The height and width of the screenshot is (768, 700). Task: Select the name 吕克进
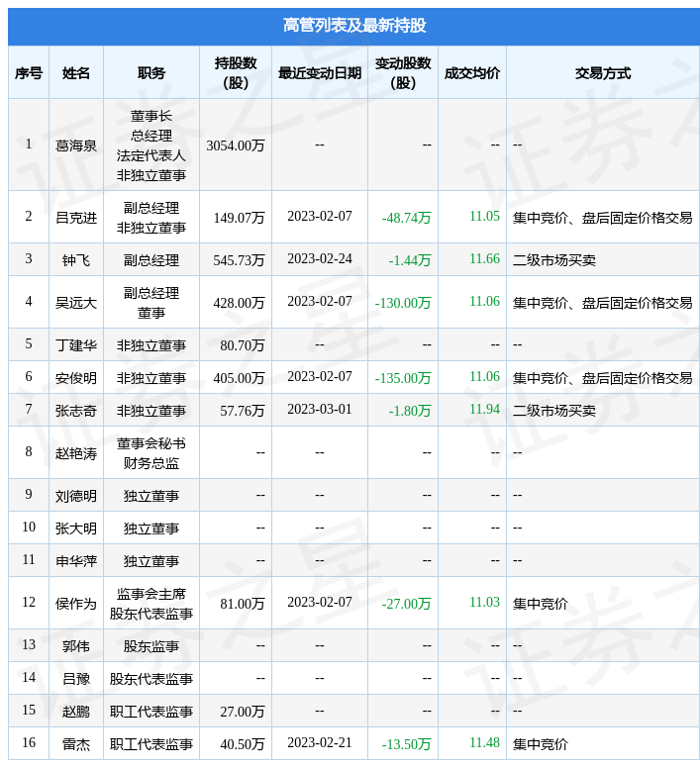click(76, 218)
